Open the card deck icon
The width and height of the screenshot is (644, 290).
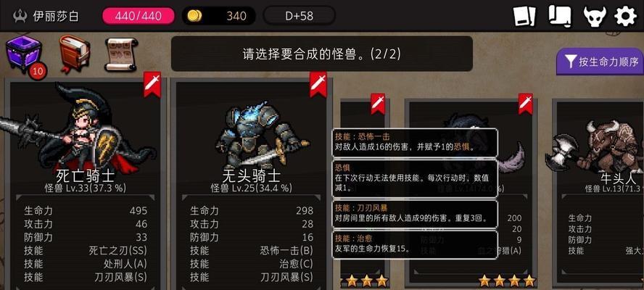pyautogui.click(x=524, y=16)
